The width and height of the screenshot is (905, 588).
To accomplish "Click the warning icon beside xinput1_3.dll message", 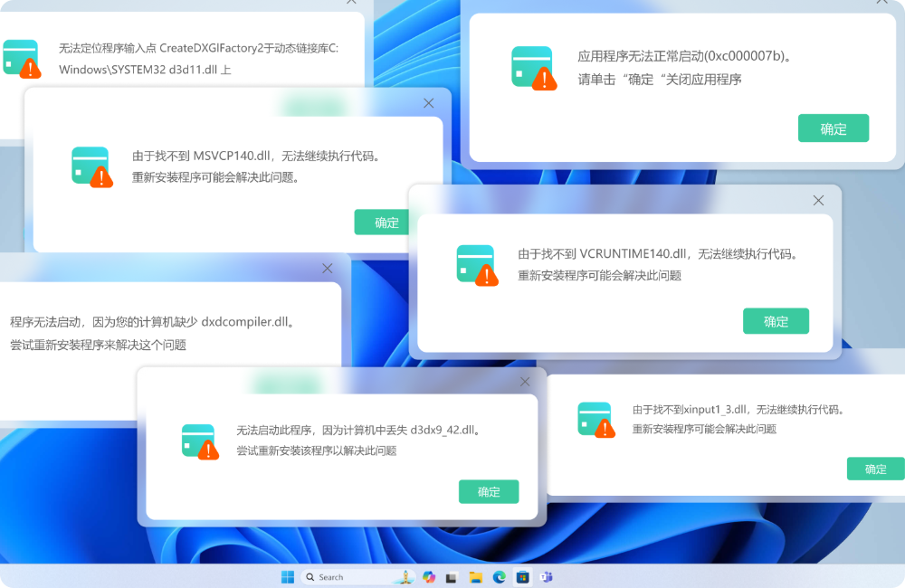I will coord(595,420).
